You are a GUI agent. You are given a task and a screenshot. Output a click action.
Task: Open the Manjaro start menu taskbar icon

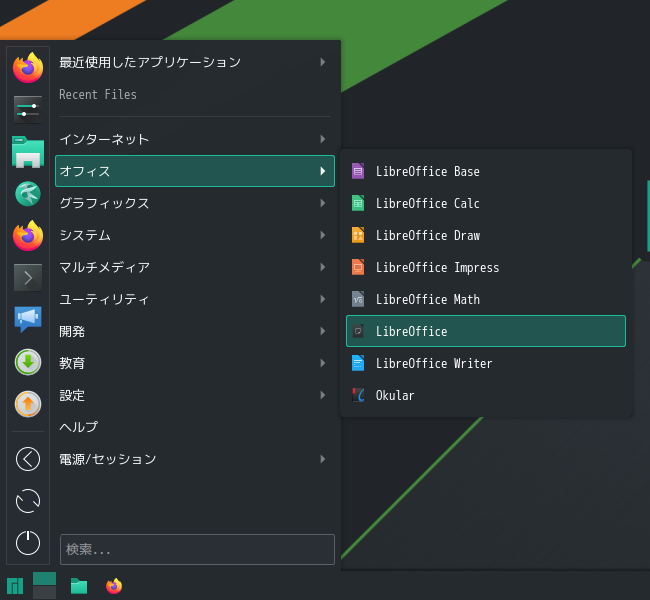click(x=15, y=586)
